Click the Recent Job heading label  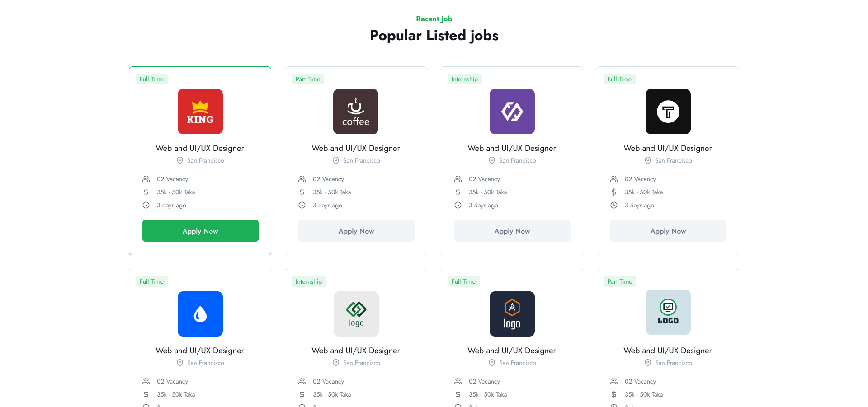click(434, 19)
